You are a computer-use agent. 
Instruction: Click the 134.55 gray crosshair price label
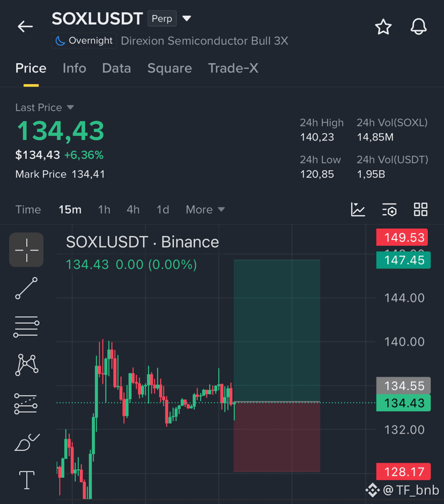pos(404,385)
